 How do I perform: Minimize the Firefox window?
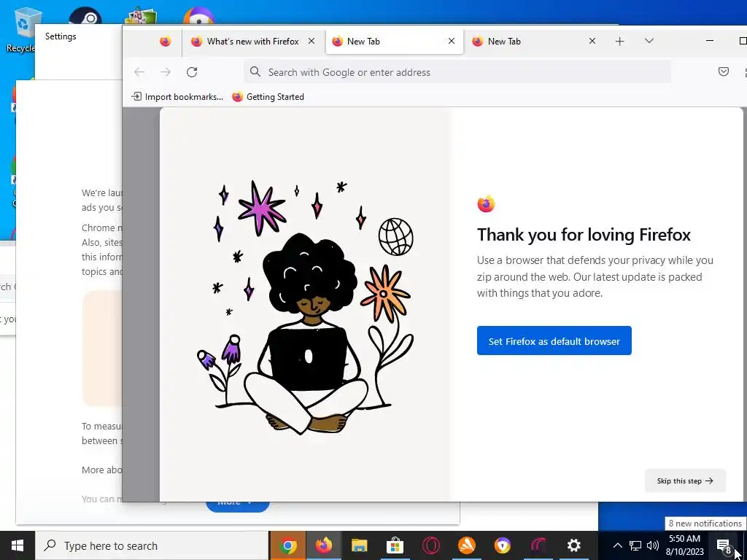point(709,41)
